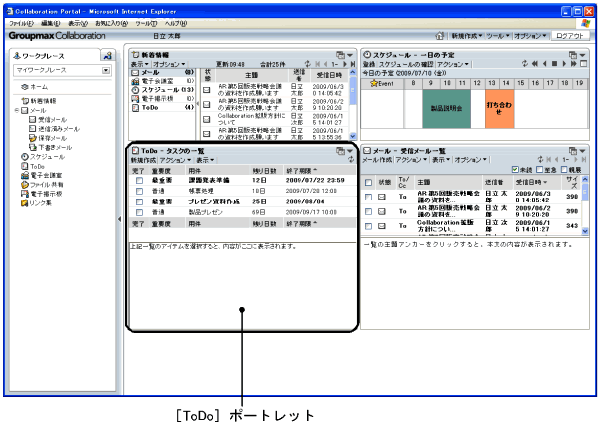Viewport: 600px width, 428px height.
Task: Go to next day in schedule
Action: pyautogui.click(x=564, y=64)
